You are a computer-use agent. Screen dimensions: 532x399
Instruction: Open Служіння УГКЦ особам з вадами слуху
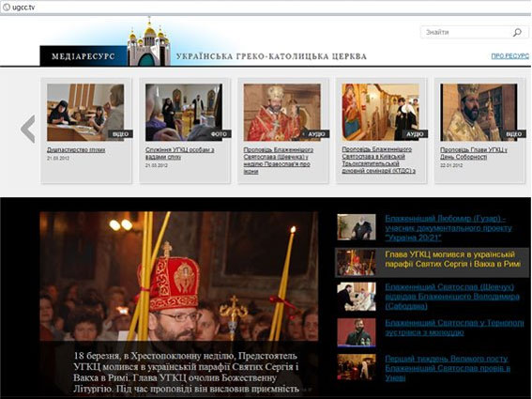pos(180,153)
